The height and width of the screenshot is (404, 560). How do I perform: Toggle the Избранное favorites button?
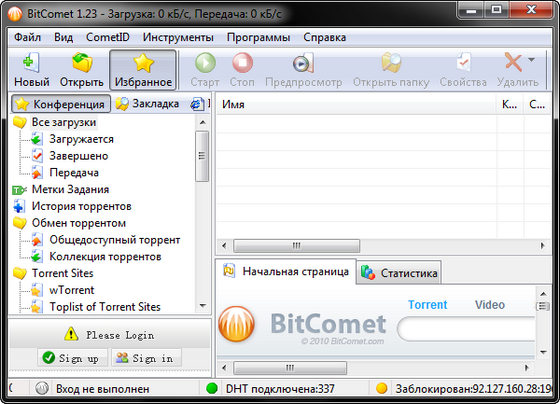[143, 70]
